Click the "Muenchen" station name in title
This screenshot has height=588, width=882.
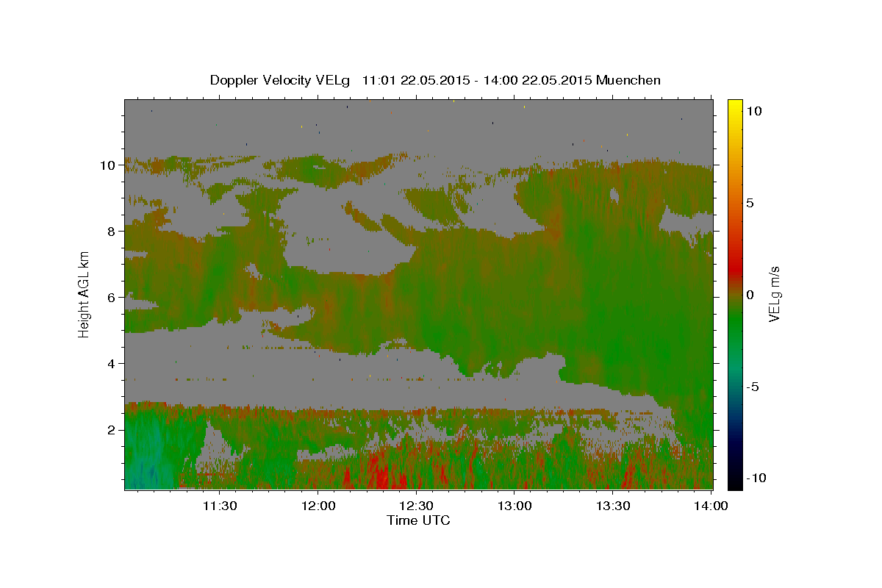point(628,80)
